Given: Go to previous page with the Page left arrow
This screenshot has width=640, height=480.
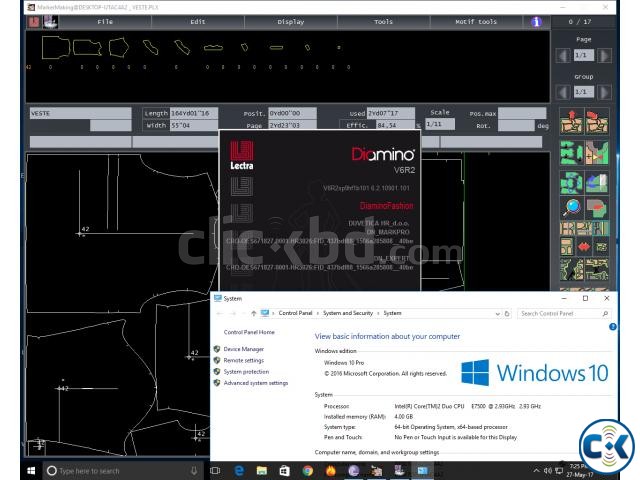Looking at the screenshot, I should coord(563,55).
